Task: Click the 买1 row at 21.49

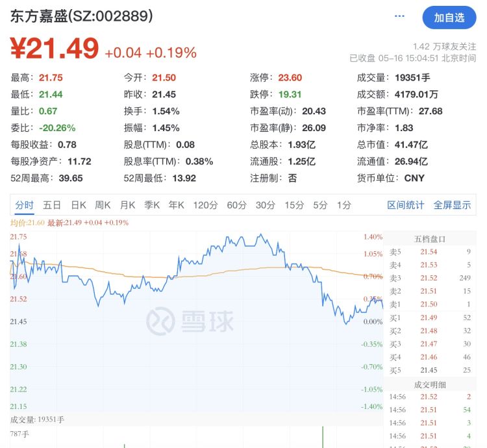Action: pos(430,317)
